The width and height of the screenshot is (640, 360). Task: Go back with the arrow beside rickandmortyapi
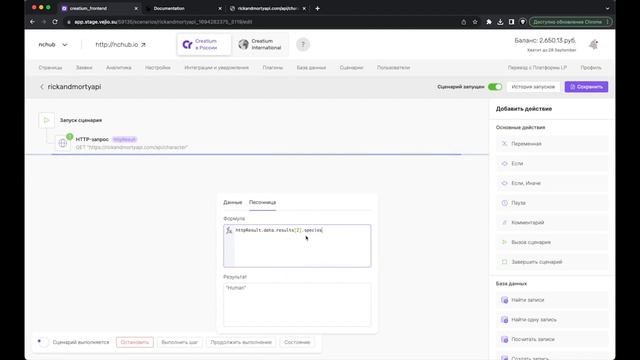click(42, 87)
